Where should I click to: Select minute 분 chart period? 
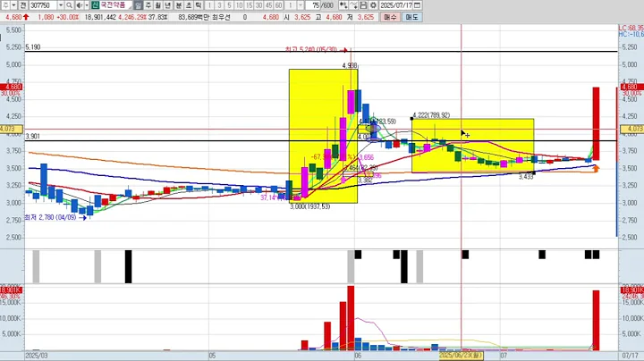[x=179, y=5]
